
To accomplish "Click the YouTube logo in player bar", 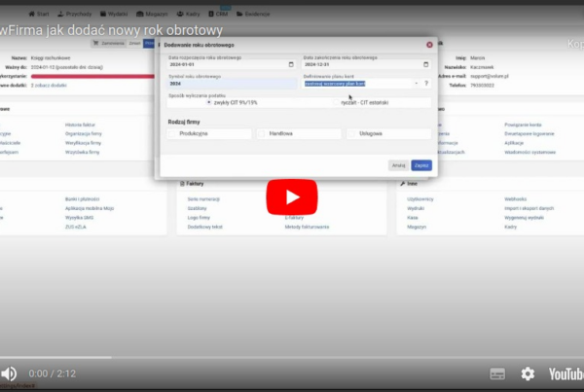I will coord(565,374).
